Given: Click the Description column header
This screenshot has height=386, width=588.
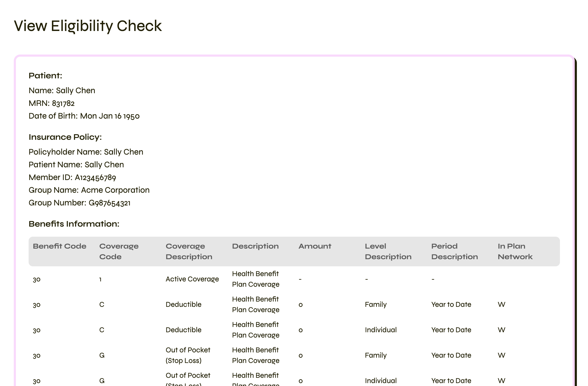Looking at the screenshot, I should (255, 246).
